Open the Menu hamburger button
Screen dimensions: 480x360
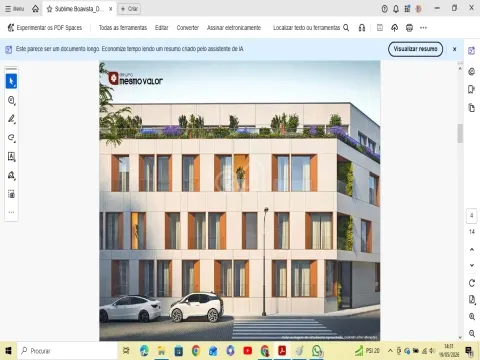(x=15, y=9)
